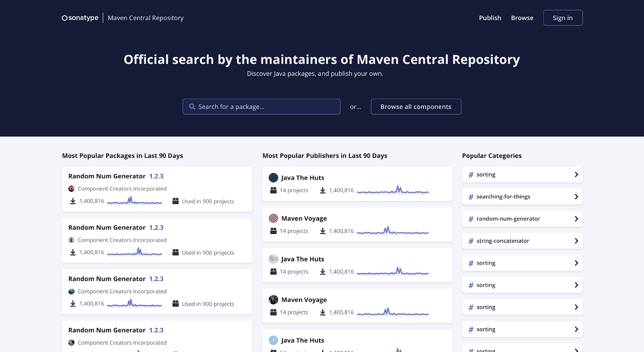Image resolution: width=644 pixels, height=352 pixels.
Task: Click download icon on second Java The Huts card
Action: coord(323,271)
